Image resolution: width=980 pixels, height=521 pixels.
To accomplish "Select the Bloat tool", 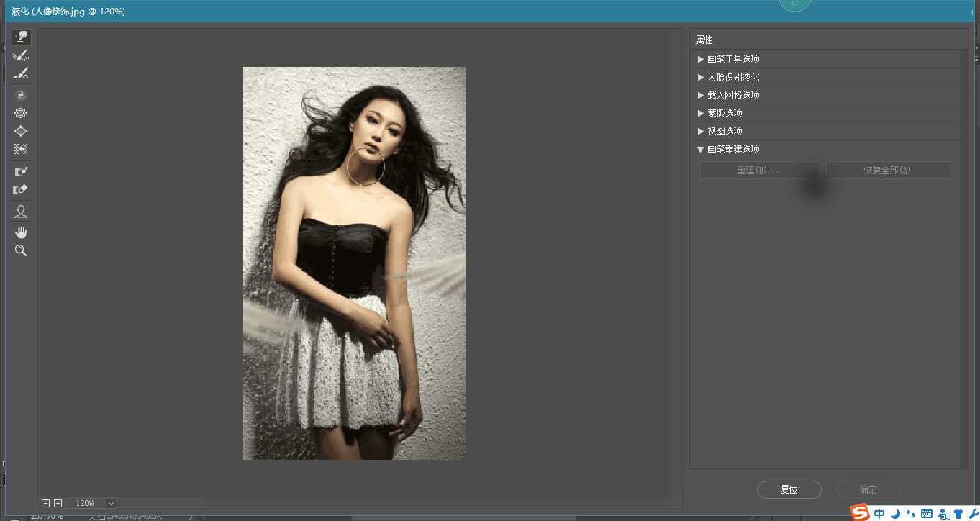I will point(21,130).
